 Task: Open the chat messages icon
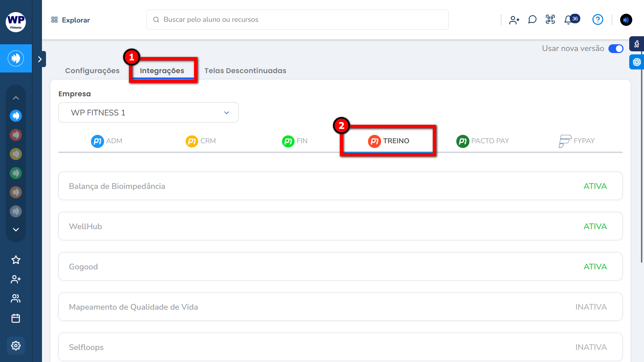(532, 19)
